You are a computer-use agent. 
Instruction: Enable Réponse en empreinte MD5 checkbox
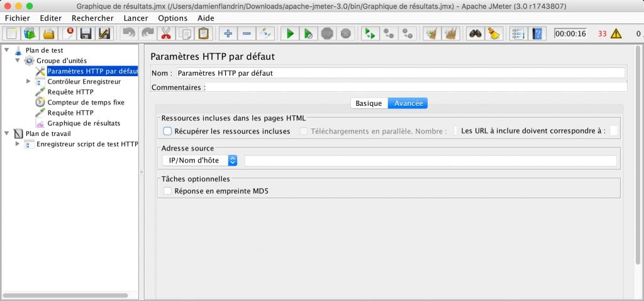(167, 191)
